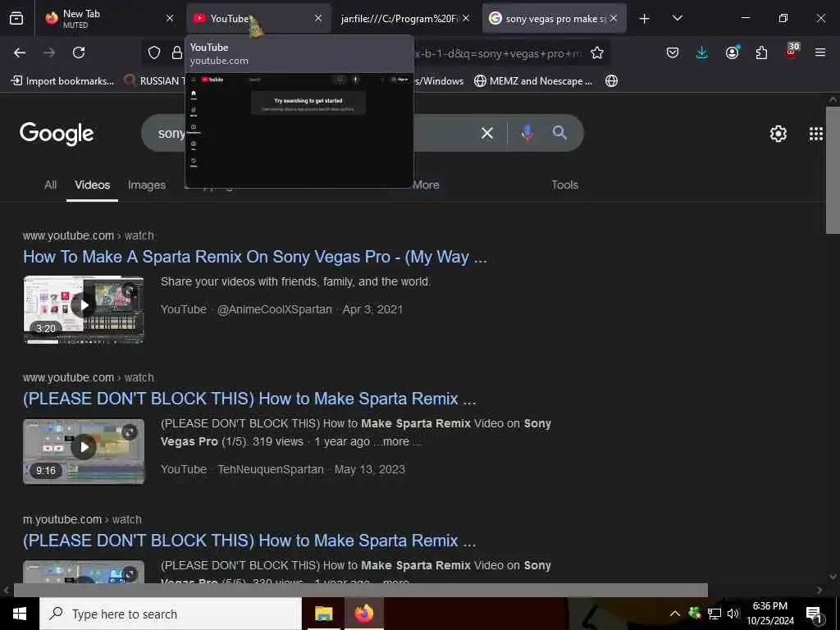Open the Google apps grid
The image size is (840, 630).
click(816, 134)
